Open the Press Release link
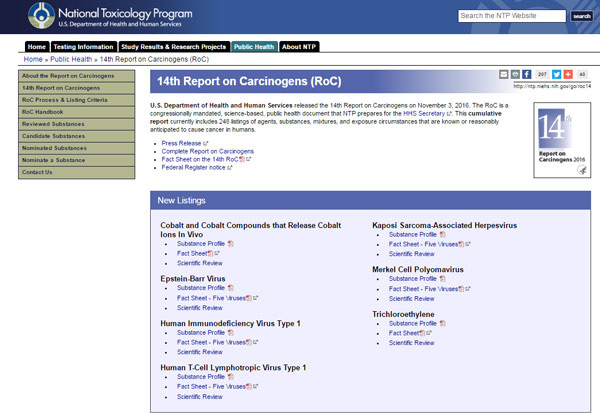The height and width of the screenshot is (413, 600). click(x=182, y=143)
